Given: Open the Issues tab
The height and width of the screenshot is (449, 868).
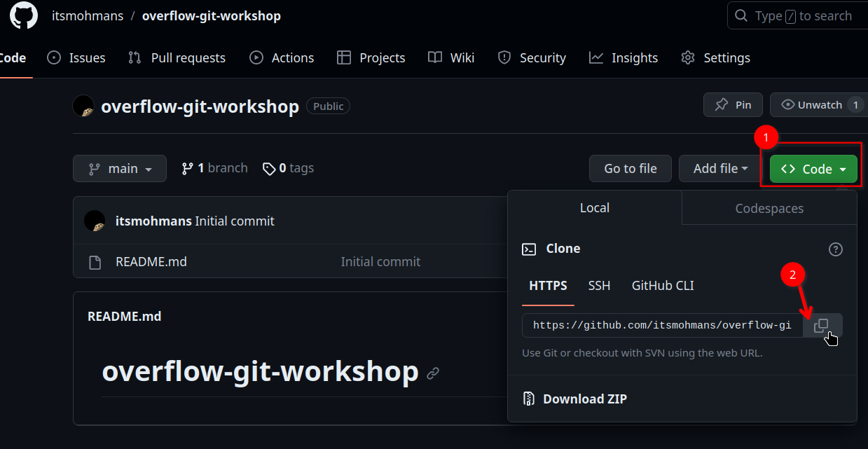Looking at the screenshot, I should coord(76,58).
